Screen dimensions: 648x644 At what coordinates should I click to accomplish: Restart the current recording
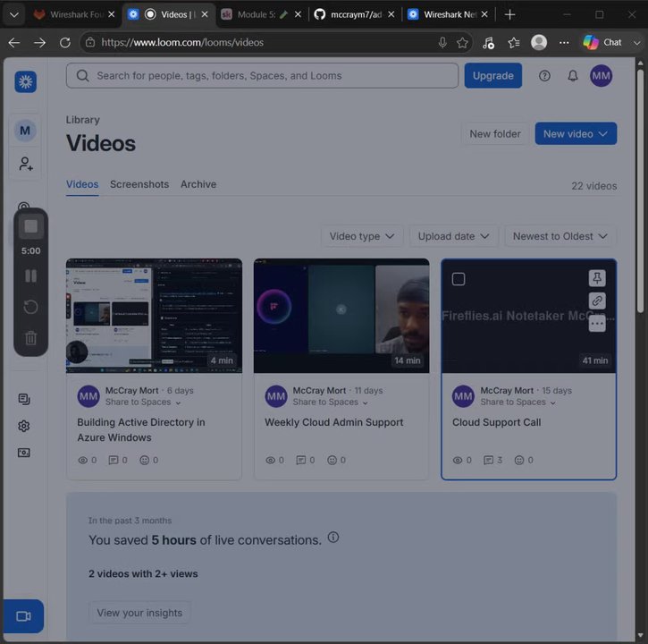pos(31,307)
